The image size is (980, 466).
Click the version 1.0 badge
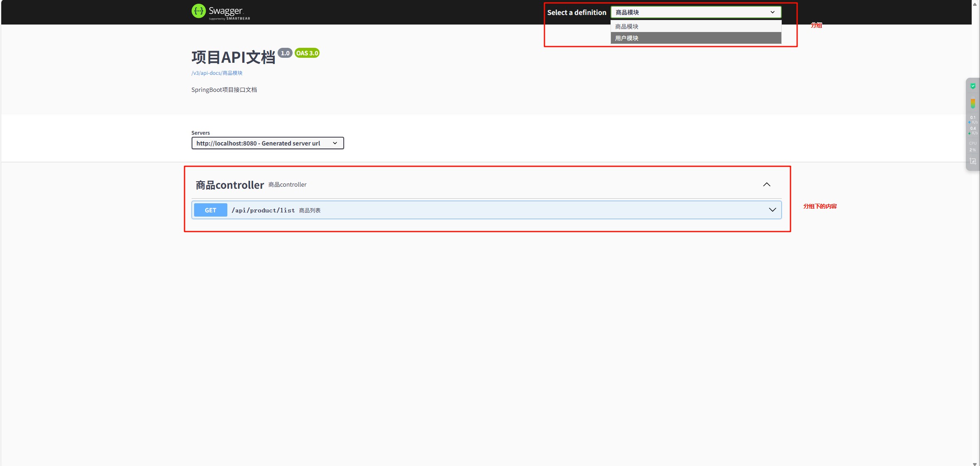coord(285,53)
